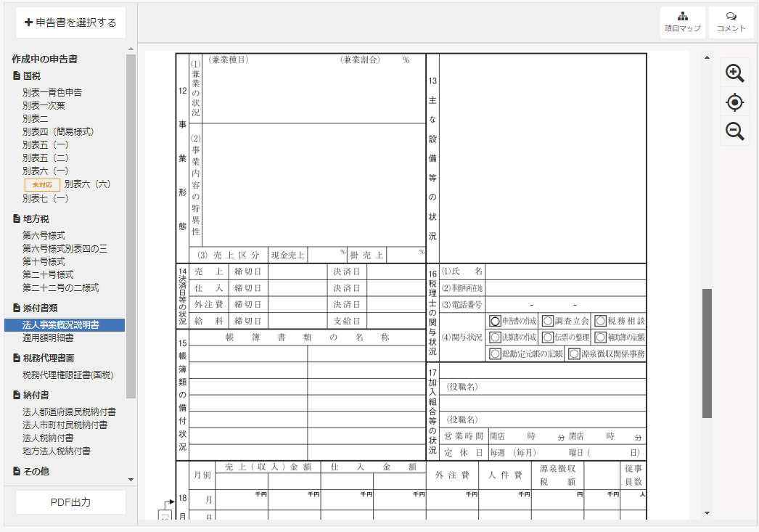The width and height of the screenshot is (759, 532).
Task: Select 伝票の整理 radio option
Action: 547,337
